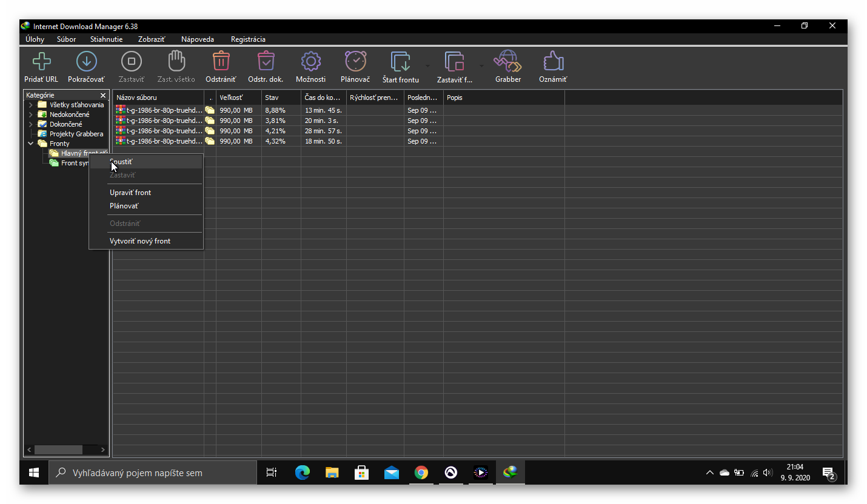Close the Kategórie panel
867x504 pixels.
click(x=103, y=96)
